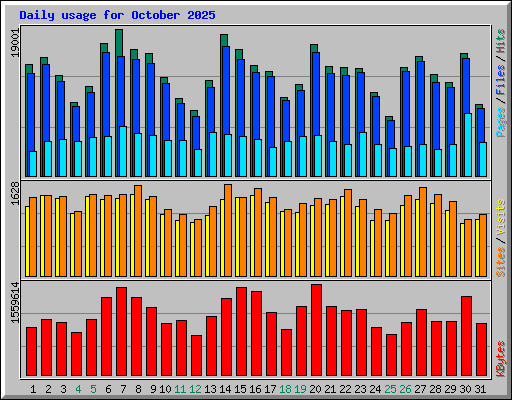Click the red KBytes bar for day 12

(196, 355)
